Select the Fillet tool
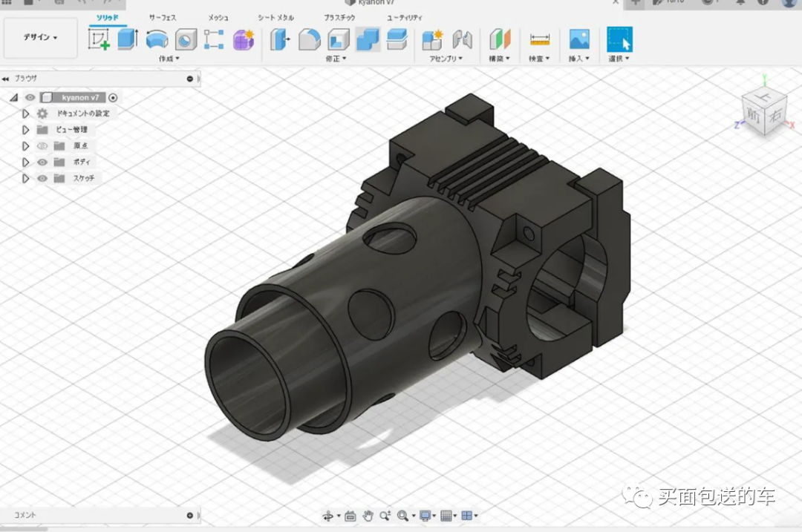 pyautogui.click(x=309, y=39)
